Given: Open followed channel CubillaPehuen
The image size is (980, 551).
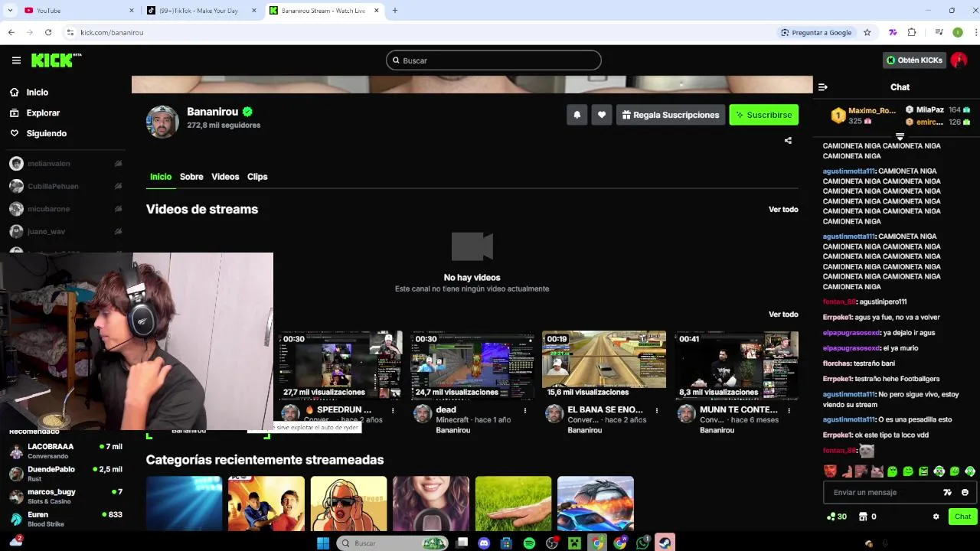Looking at the screenshot, I should 65,186.
